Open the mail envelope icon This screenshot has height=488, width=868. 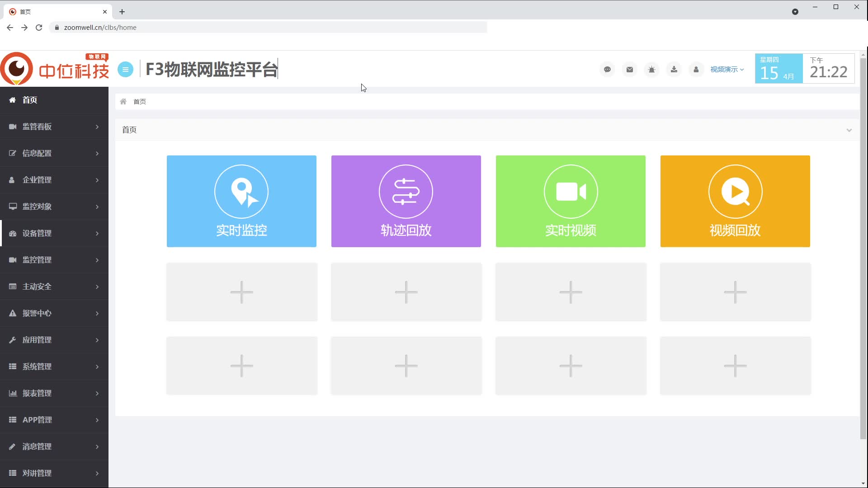point(629,69)
